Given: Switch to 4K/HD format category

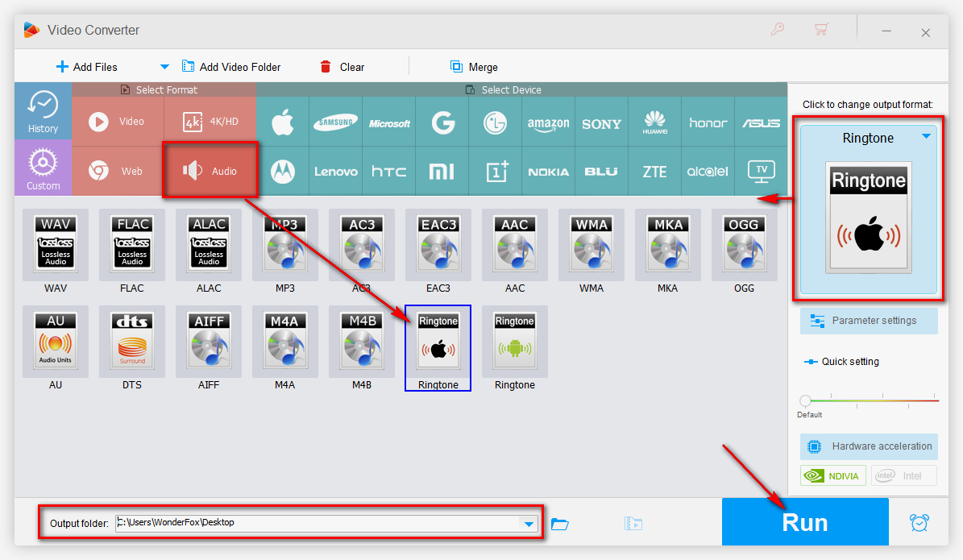Looking at the screenshot, I should pos(210,121).
